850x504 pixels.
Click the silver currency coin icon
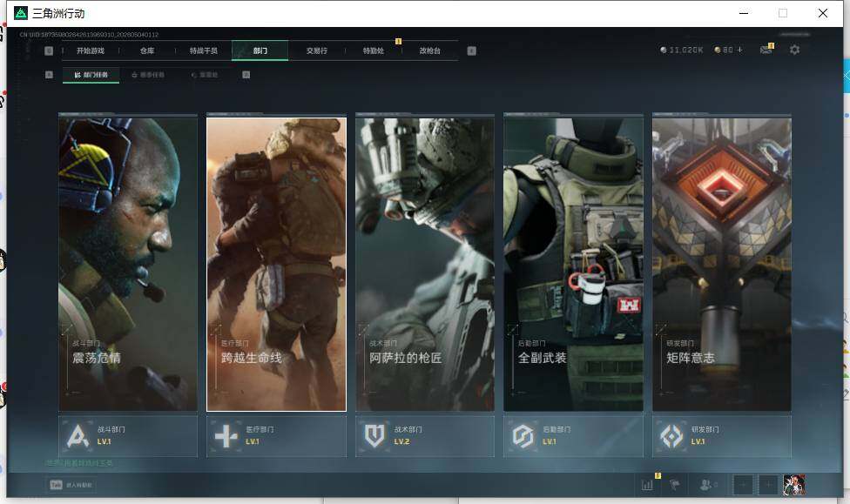pyautogui.click(x=664, y=50)
